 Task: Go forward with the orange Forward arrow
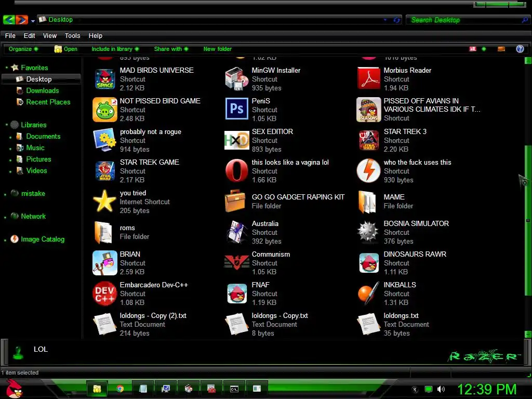coord(21,20)
